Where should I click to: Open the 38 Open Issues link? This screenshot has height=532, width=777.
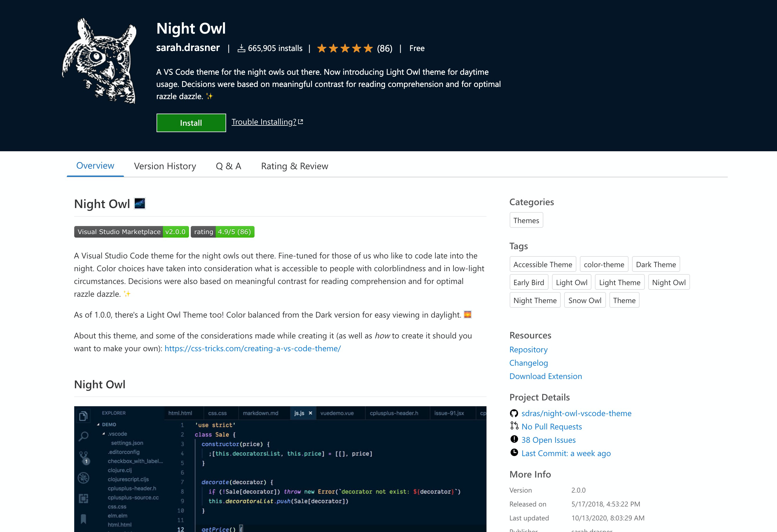pyautogui.click(x=549, y=440)
